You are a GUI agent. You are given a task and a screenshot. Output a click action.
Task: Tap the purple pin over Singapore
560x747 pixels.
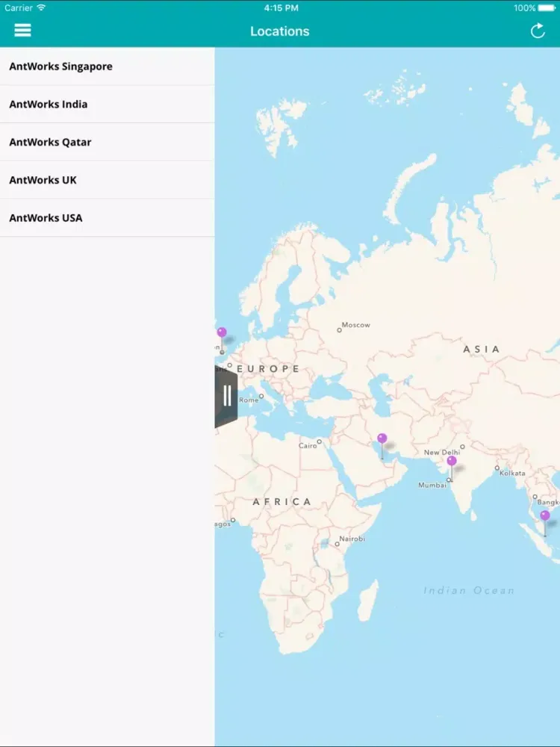coord(545,515)
